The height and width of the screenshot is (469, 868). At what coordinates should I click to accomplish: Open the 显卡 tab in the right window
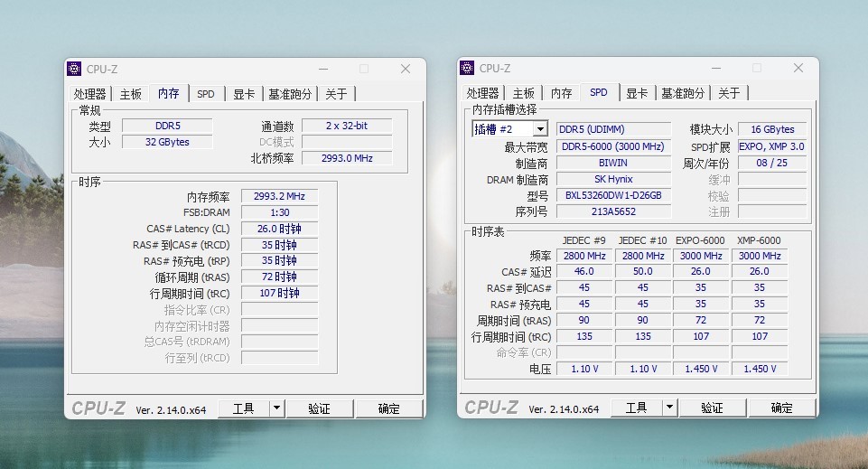click(637, 93)
